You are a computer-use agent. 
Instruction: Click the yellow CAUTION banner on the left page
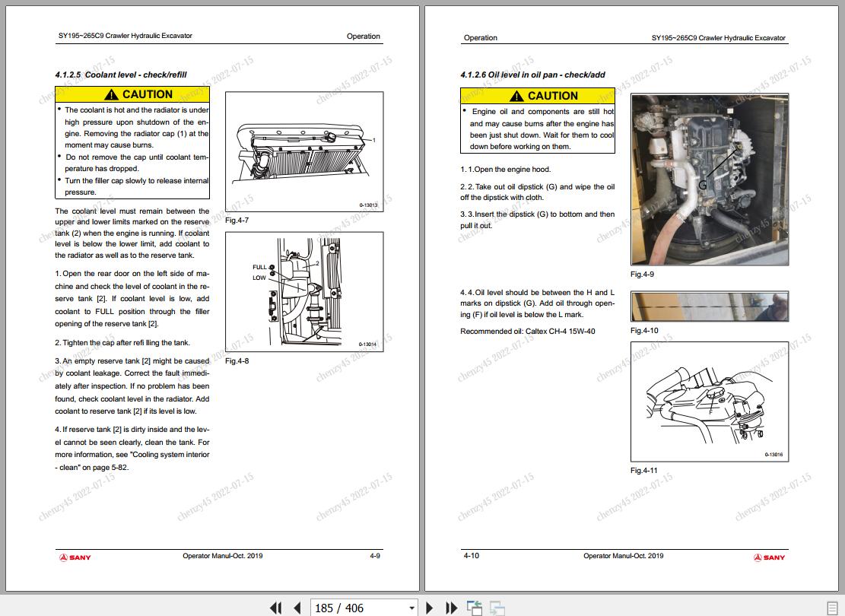(132, 94)
